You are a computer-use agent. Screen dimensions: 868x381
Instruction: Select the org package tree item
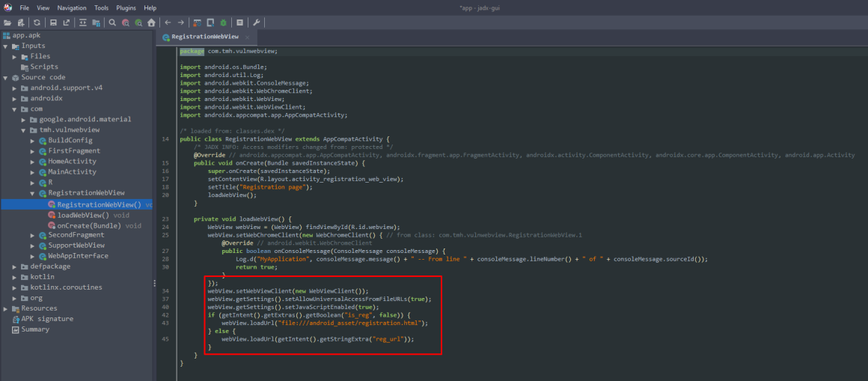tap(31, 298)
